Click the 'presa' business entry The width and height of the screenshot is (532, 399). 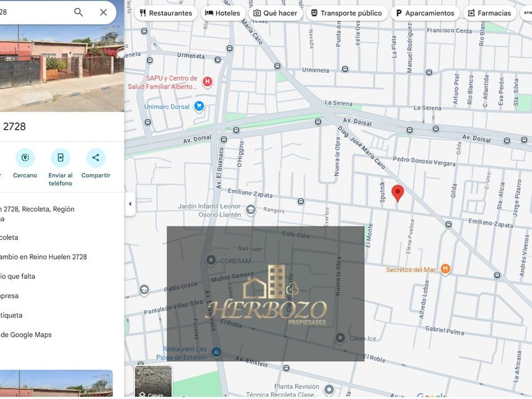pos(9,296)
